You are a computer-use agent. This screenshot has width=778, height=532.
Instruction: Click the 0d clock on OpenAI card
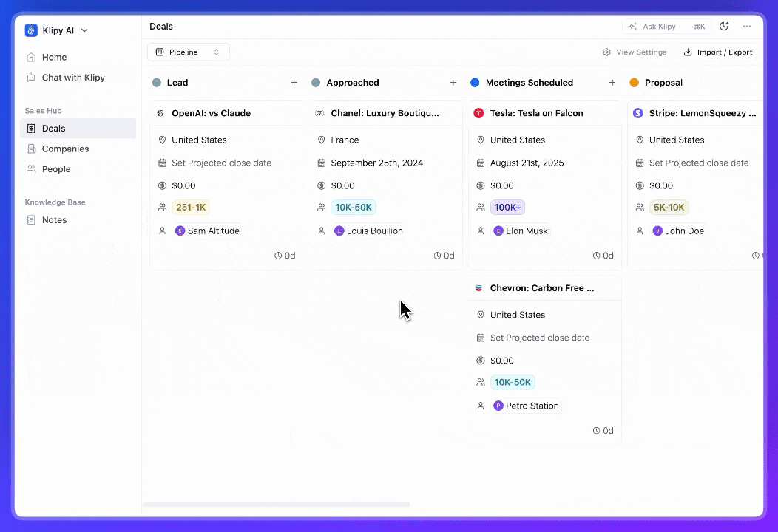coord(285,256)
